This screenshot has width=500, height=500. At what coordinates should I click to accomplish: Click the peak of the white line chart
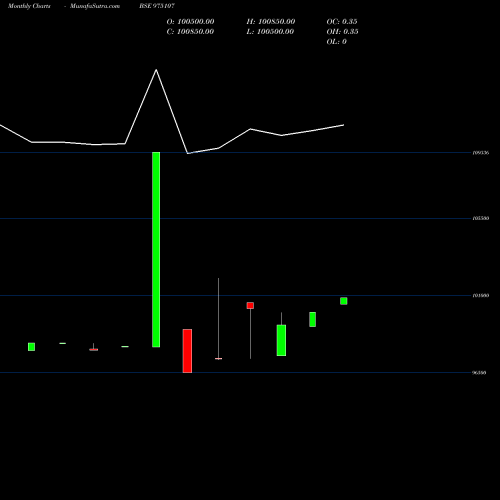pos(156,70)
